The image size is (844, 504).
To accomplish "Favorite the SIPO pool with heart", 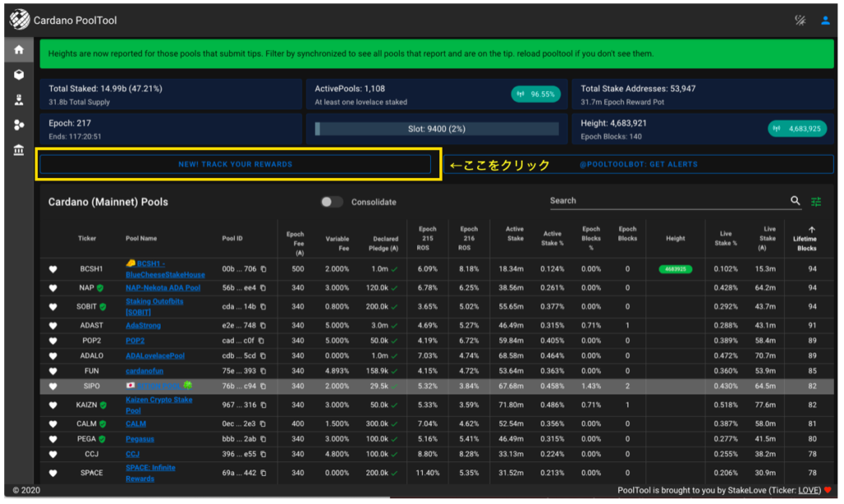I will (54, 385).
